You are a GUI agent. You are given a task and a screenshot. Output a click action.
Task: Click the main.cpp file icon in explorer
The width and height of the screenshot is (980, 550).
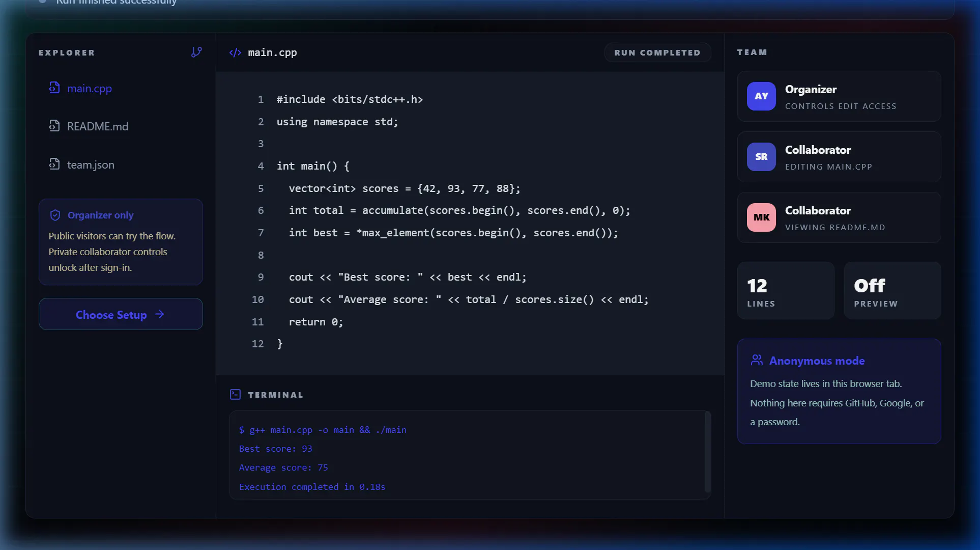[54, 88]
